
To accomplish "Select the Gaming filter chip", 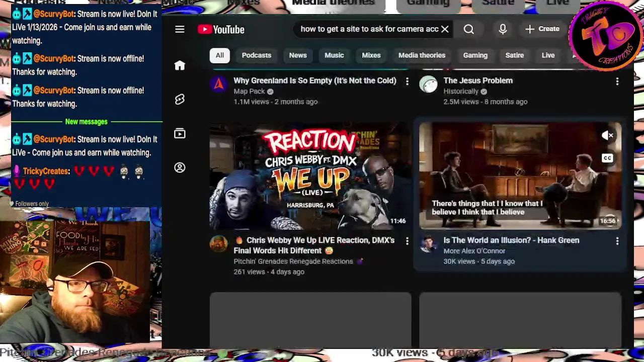I will (475, 55).
